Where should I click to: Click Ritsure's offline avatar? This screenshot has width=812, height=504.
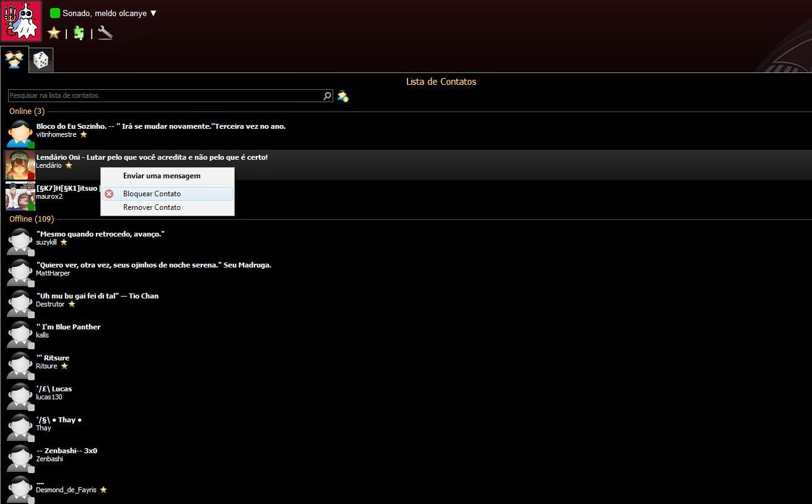(x=20, y=365)
